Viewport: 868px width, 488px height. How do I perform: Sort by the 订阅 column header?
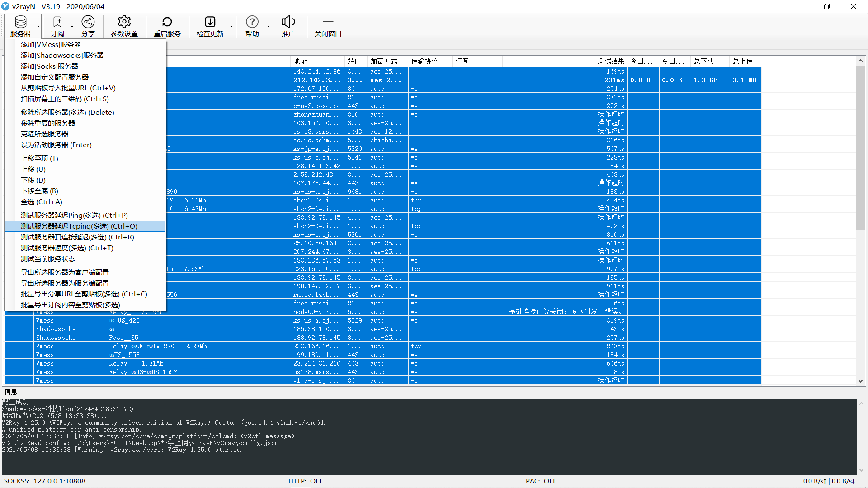coord(477,61)
